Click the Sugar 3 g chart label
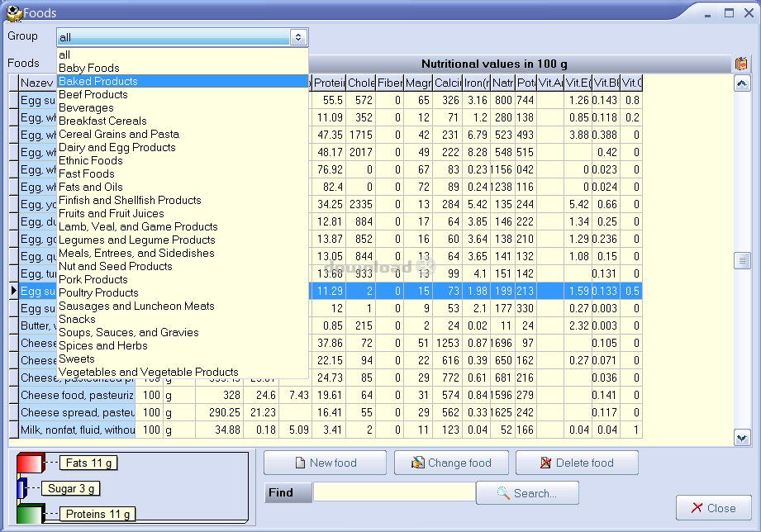 pyautogui.click(x=70, y=488)
